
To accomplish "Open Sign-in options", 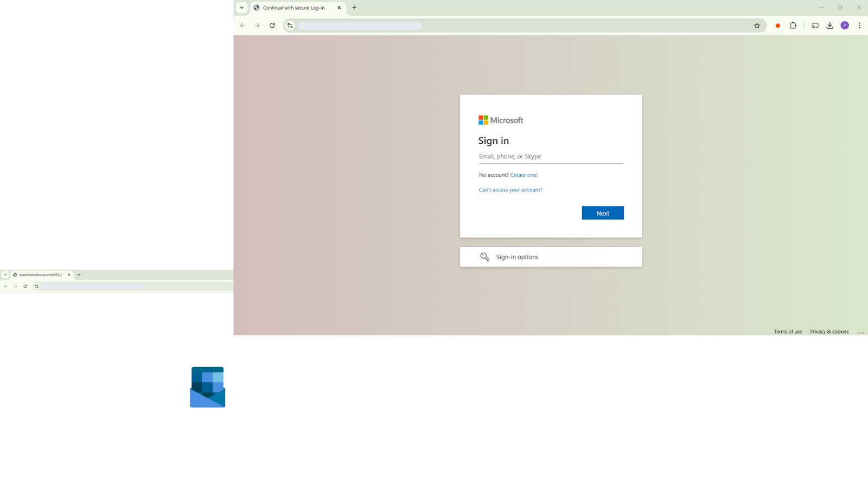I will click(x=551, y=257).
